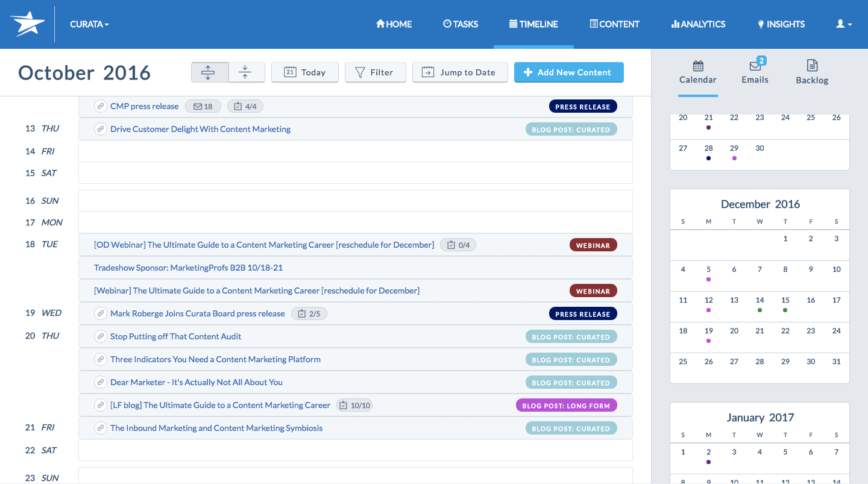Image resolution: width=868 pixels, height=484 pixels.
Task: Expand the CURATA account dropdown
Action: pos(89,24)
